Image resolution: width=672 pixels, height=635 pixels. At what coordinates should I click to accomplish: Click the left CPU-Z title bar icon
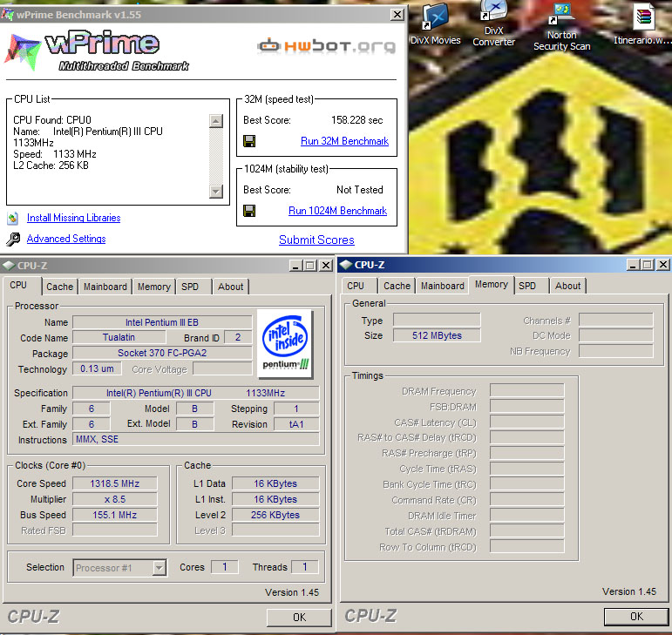click(x=8, y=266)
